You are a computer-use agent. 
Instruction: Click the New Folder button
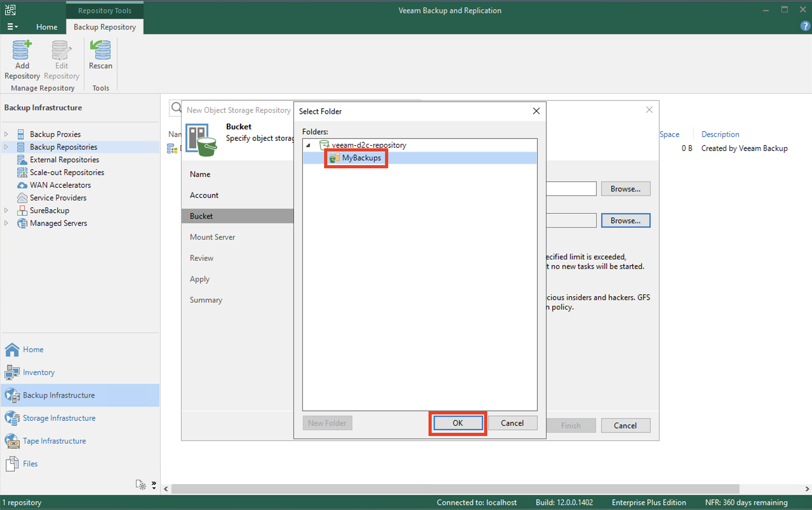[327, 423]
